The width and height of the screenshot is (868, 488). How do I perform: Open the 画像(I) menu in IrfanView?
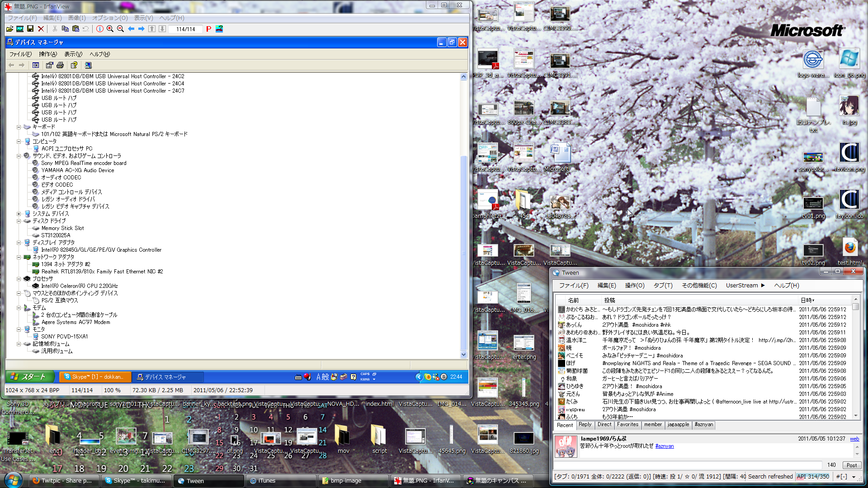coord(77,18)
